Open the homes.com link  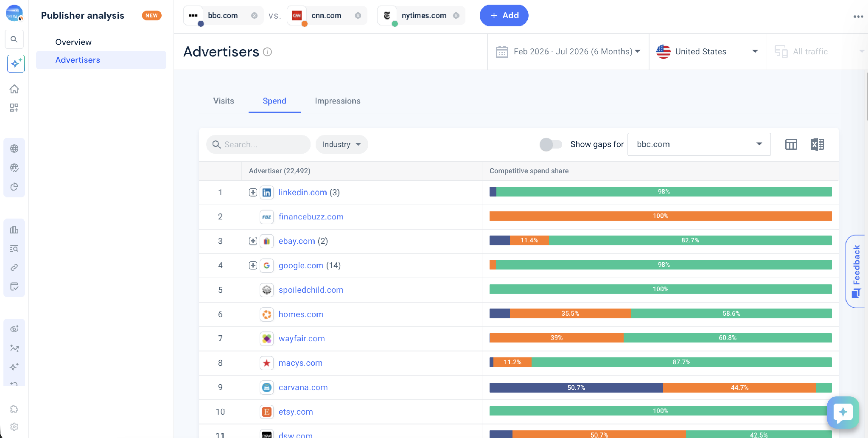coord(301,314)
